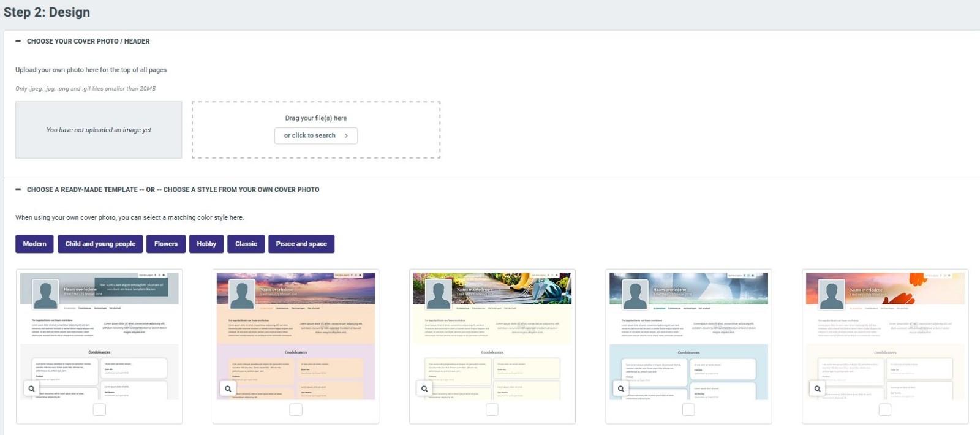Open magnifier preview on garden flowers template
This screenshot has height=435, width=980.
[x=424, y=388]
